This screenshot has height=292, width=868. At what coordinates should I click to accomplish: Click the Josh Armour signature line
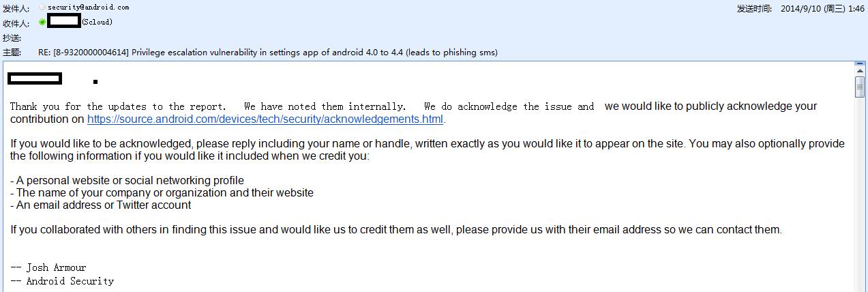click(x=48, y=267)
